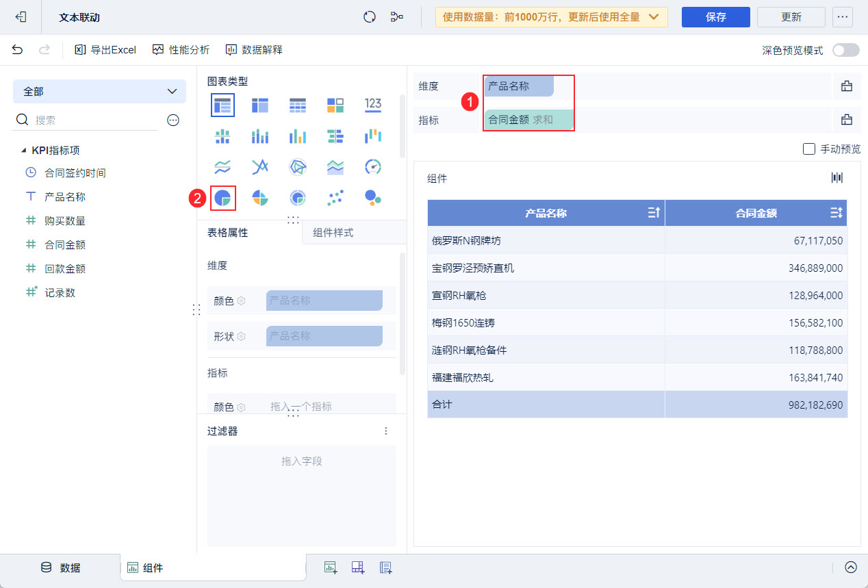
Task: Select the partitioned line chart type
Action: coord(222,166)
